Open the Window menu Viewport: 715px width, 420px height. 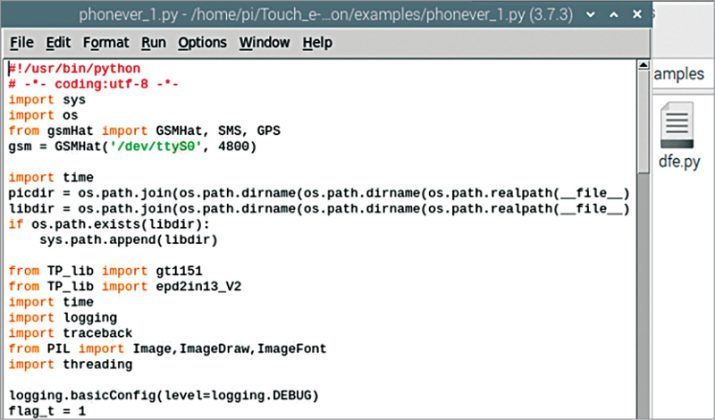click(264, 43)
